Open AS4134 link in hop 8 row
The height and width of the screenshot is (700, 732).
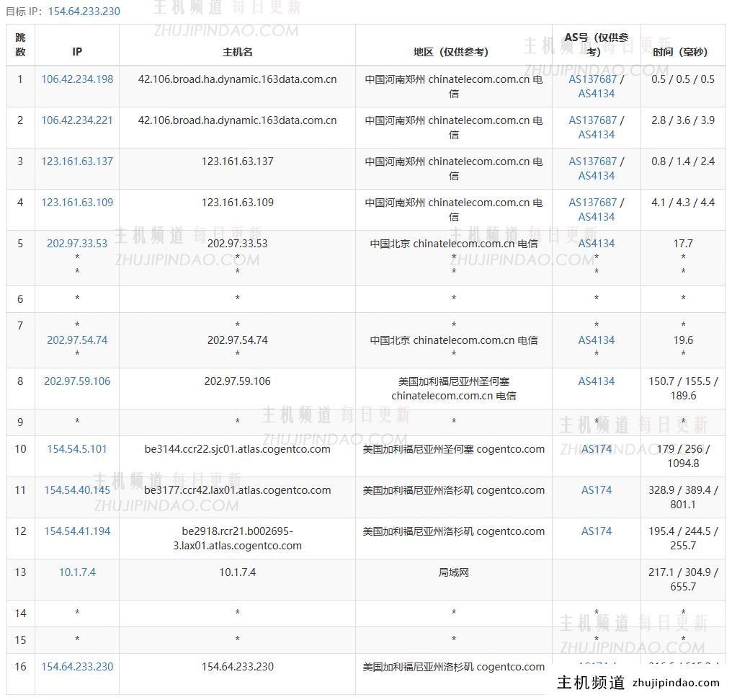click(597, 381)
